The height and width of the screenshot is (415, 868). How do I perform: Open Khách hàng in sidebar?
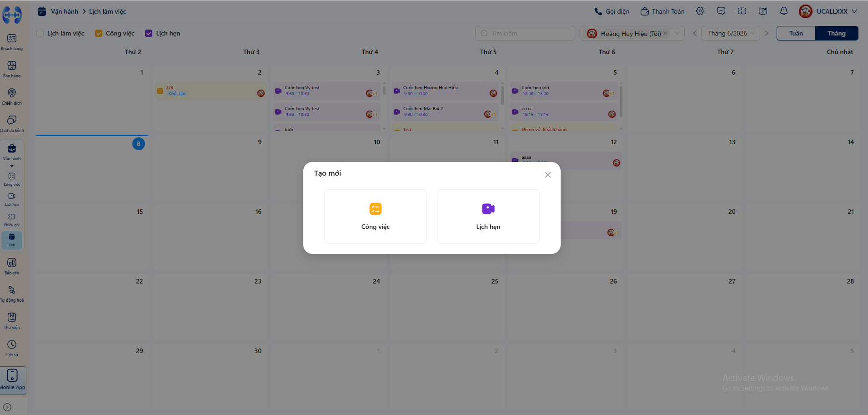point(12,42)
